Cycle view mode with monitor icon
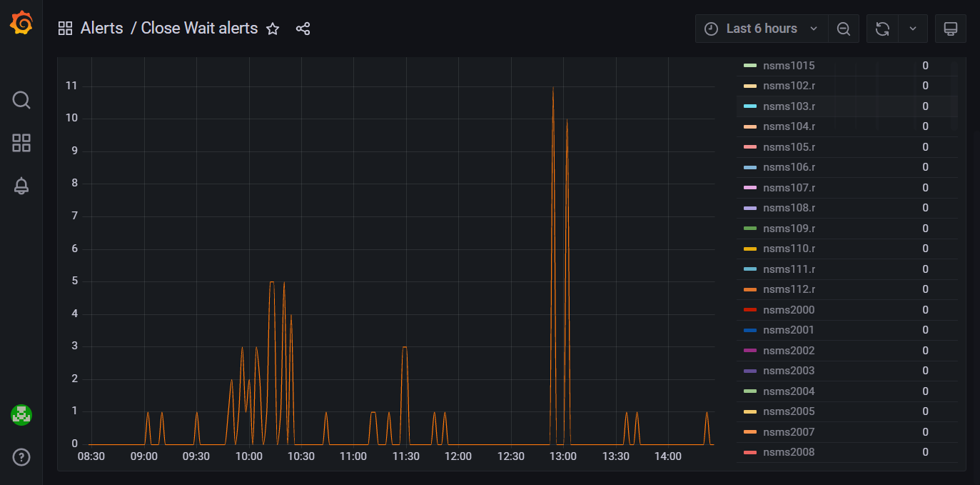This screenshot has width=980, height=485. (x=950, y=29)
